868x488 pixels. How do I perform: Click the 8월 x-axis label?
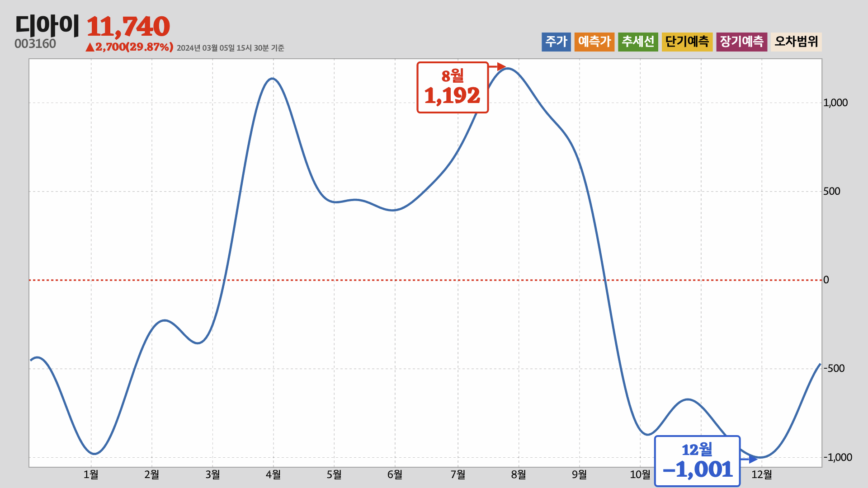click(519, 474)
